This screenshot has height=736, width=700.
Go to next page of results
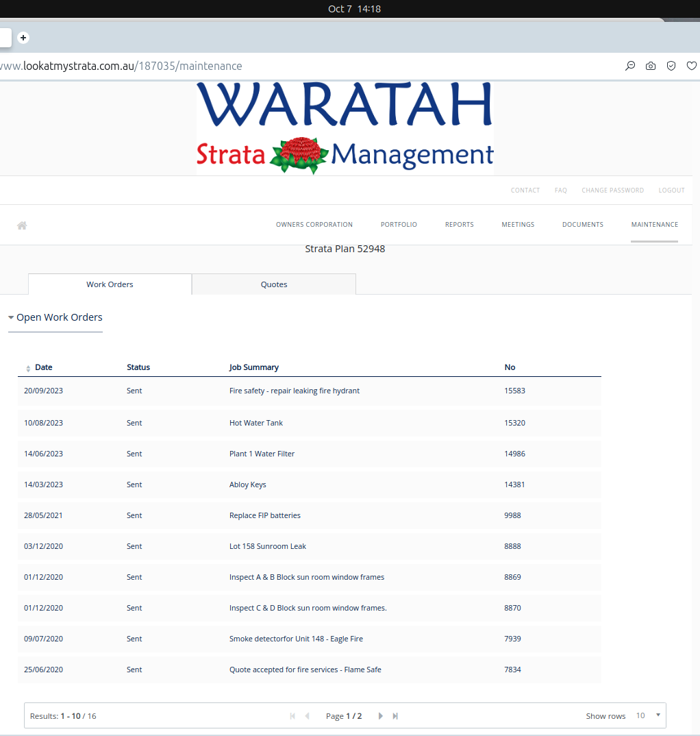click(381, 715)
